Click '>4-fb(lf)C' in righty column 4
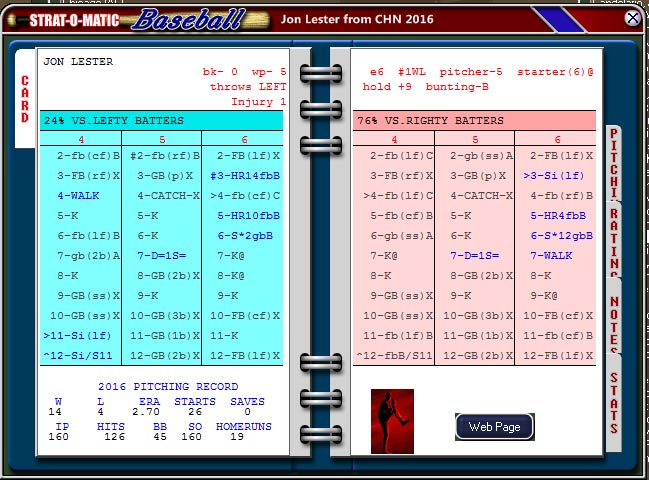This screenshot has width=649, height=480. pyautogui.click(x=398, y=196)
